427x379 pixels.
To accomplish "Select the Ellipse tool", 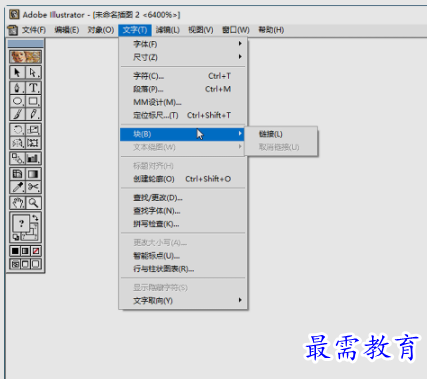I will (17, 101).
